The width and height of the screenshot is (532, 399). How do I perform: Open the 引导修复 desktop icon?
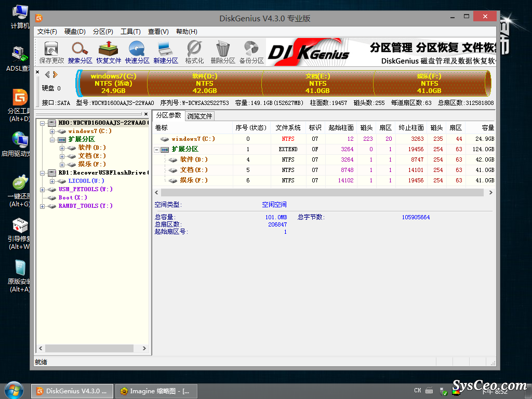pos(20,233)
